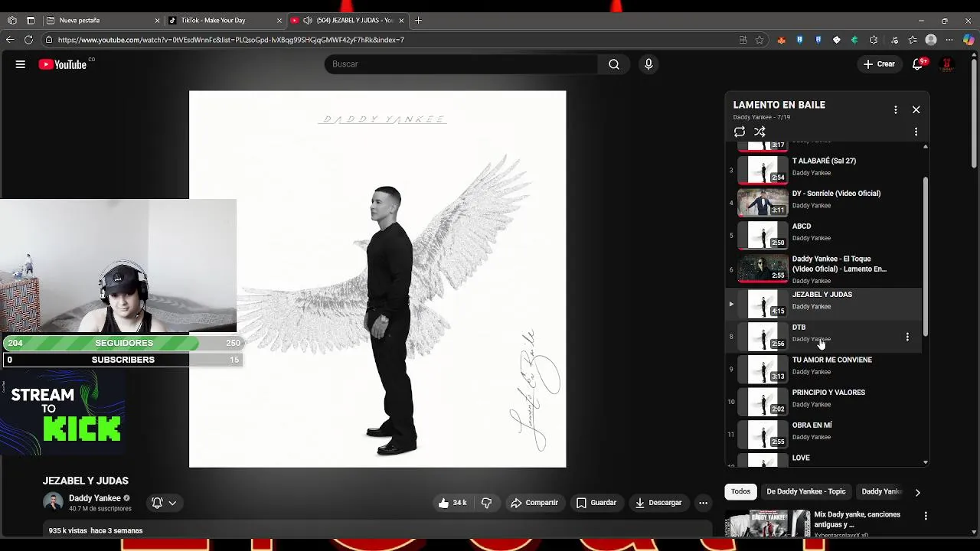980x551 pixels.
Task: Close the Lamento En Baile playlist panel
Action: click(x=916, y=109)
